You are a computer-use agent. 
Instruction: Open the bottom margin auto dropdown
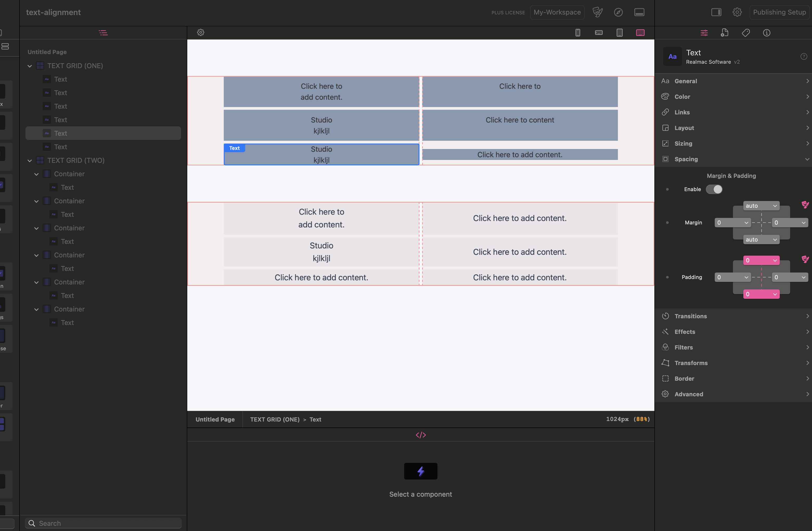click(761, 239)
